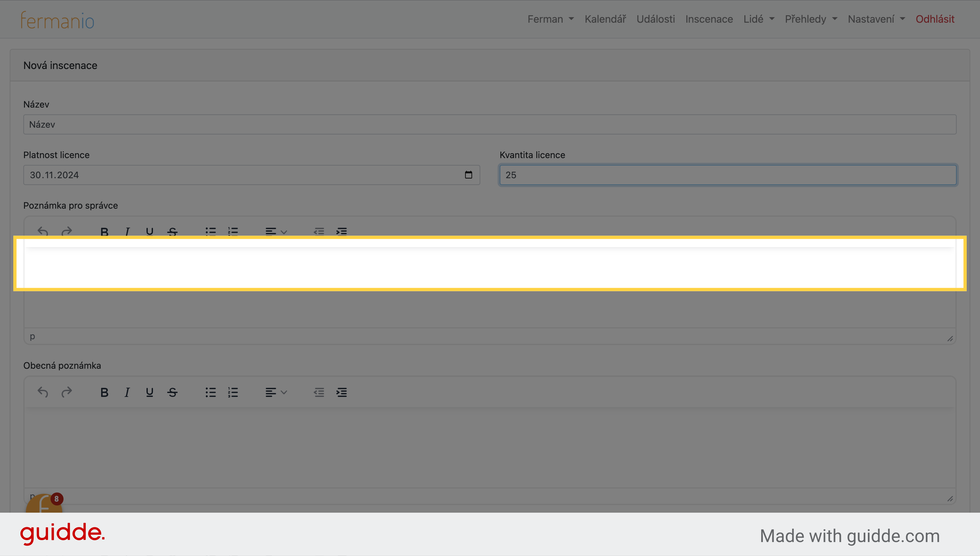980x556 pixels.
Task: Expand the Ferman menu
Action: (550, 19)
